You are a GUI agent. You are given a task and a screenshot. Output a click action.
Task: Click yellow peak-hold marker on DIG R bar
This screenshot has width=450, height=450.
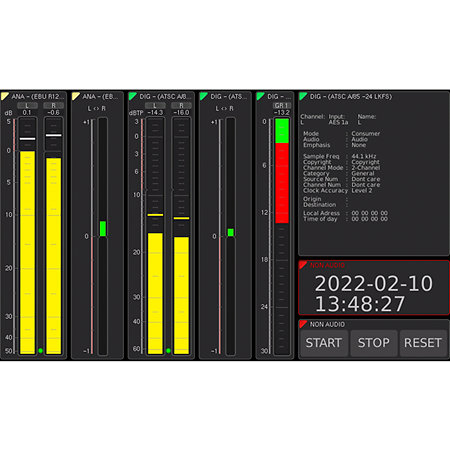click(x=181, y=218)
